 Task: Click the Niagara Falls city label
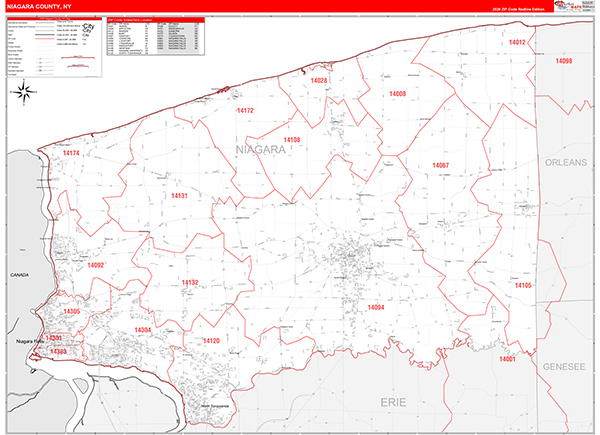[x=30, y=341]
